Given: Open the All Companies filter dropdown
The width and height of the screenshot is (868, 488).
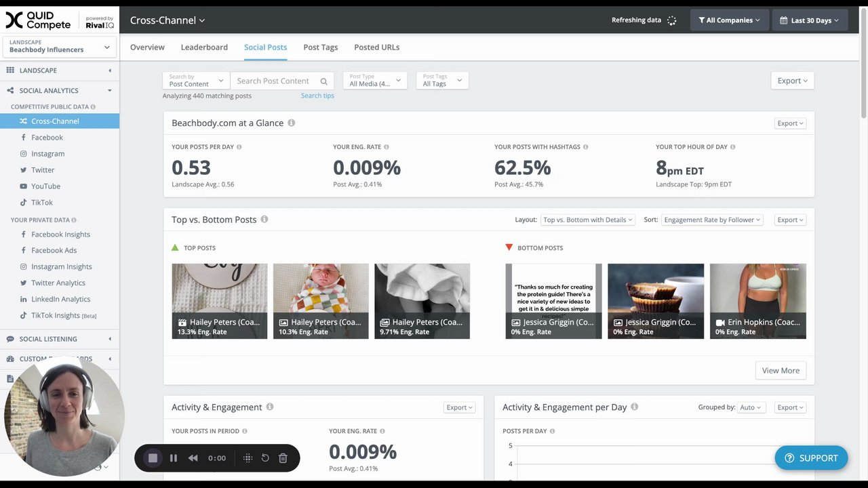Looking at the screenshot, I should (730, 20).
